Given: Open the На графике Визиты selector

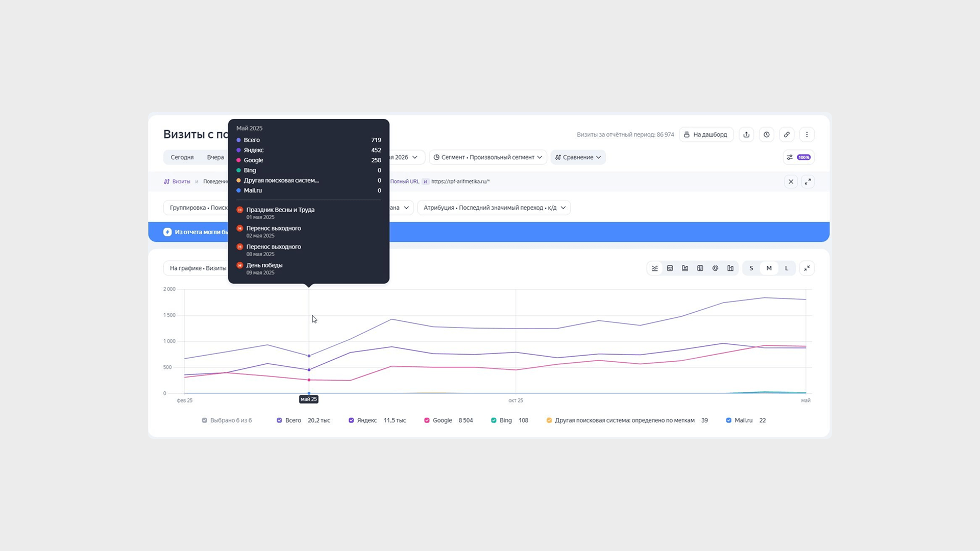Looking at the screenshot, I should (x=197, y=268).
